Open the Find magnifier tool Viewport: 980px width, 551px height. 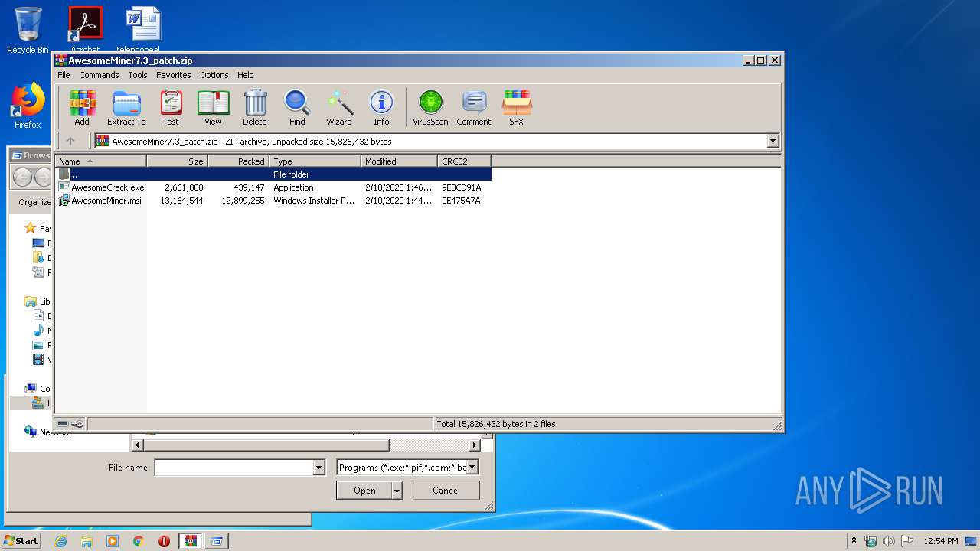297,107
